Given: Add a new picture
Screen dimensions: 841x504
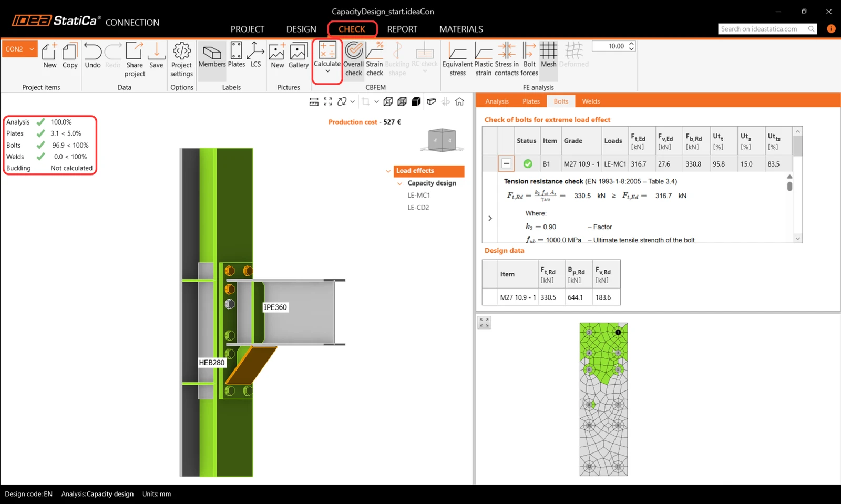Looking at the screenshot, I should tap(277, 56).
